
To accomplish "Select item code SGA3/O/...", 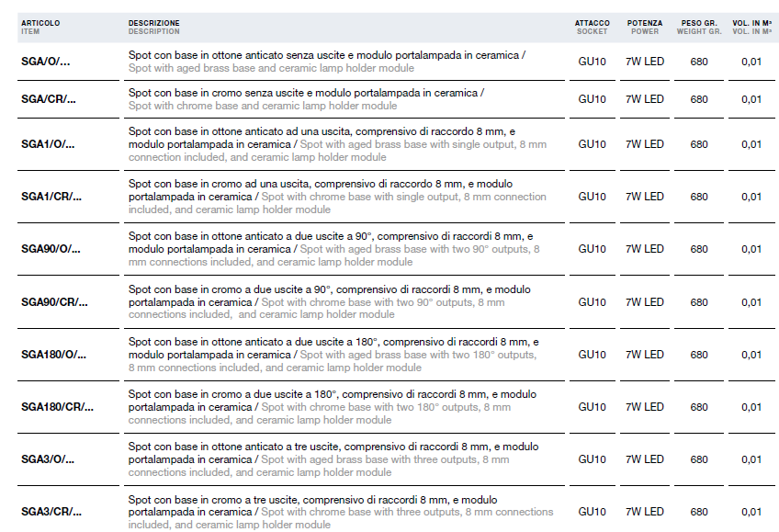I will [x=48, y=459].
